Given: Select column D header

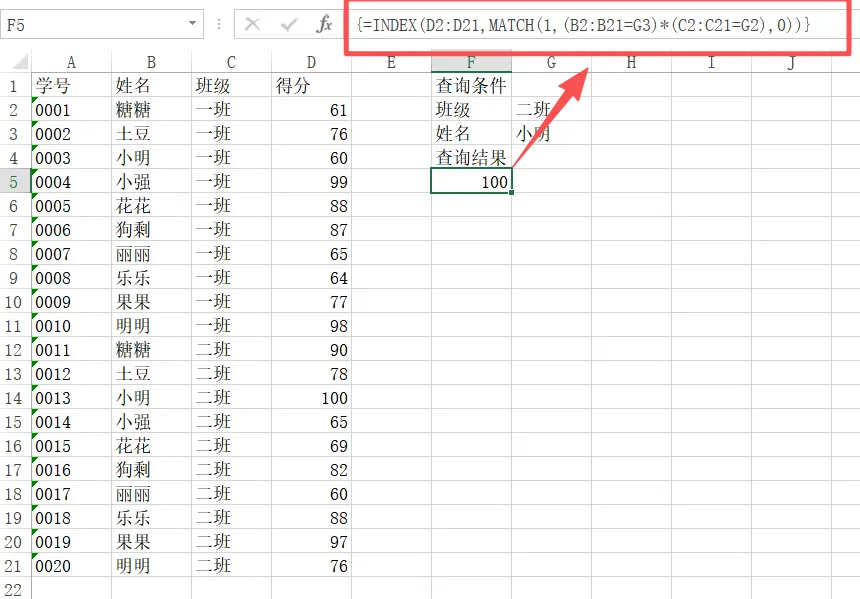Looking at the screenshot, I should pyautogui.click(x=312, y=63).
